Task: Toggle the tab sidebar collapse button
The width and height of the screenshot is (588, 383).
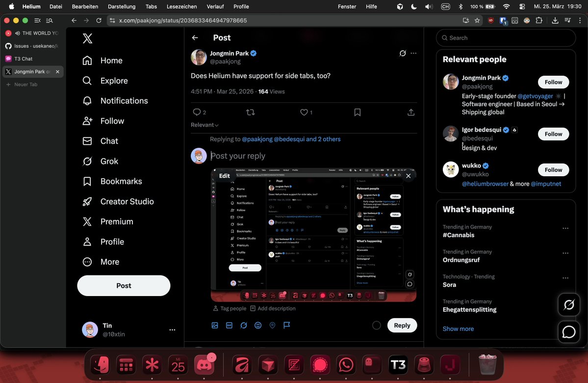Action: click(37, 20)
